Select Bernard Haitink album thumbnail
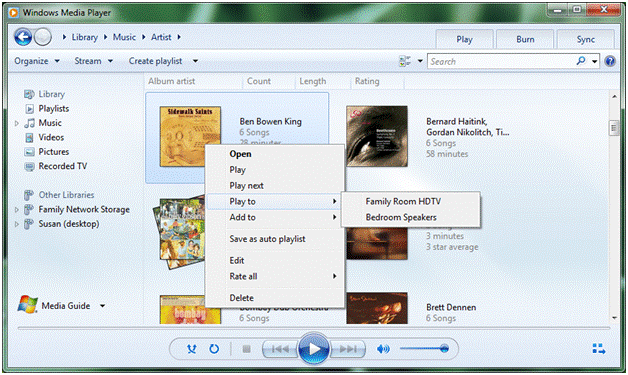628x375 pixels. click(x=377, y=136)
